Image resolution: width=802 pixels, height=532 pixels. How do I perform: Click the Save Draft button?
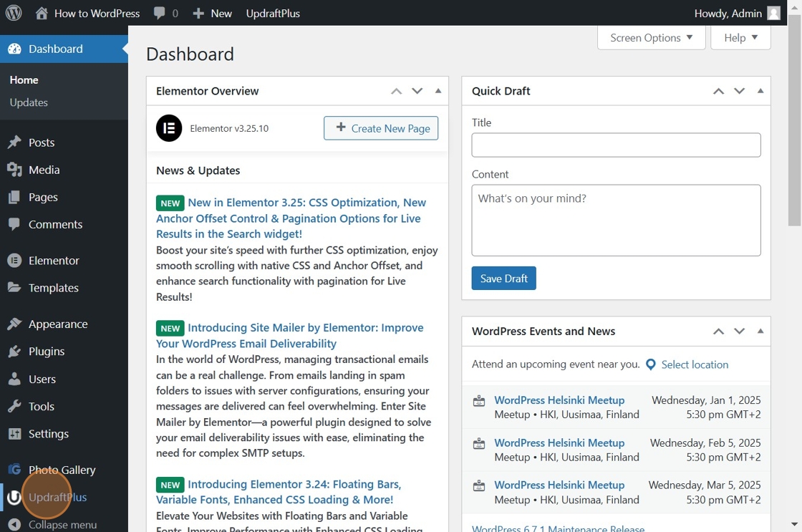pos(504,279)
